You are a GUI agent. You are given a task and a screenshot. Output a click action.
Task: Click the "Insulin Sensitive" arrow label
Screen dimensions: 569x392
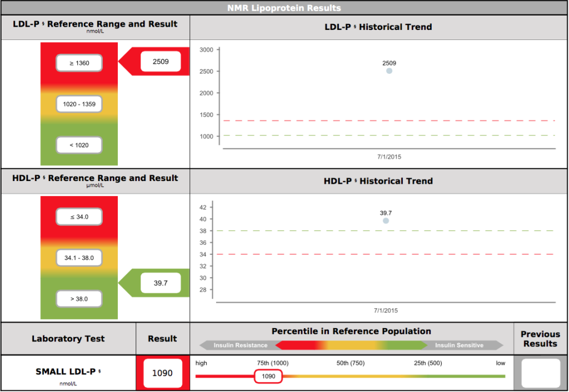(x=459, y=345)
